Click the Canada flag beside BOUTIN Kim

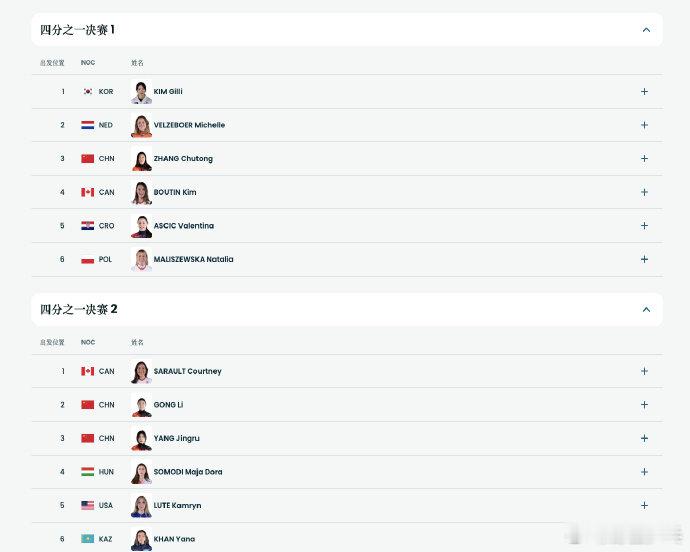[x=88, y=192]
